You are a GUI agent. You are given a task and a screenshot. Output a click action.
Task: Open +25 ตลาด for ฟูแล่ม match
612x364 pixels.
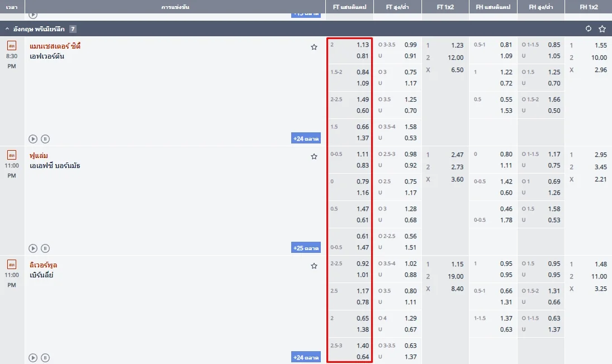coord(306,248)
